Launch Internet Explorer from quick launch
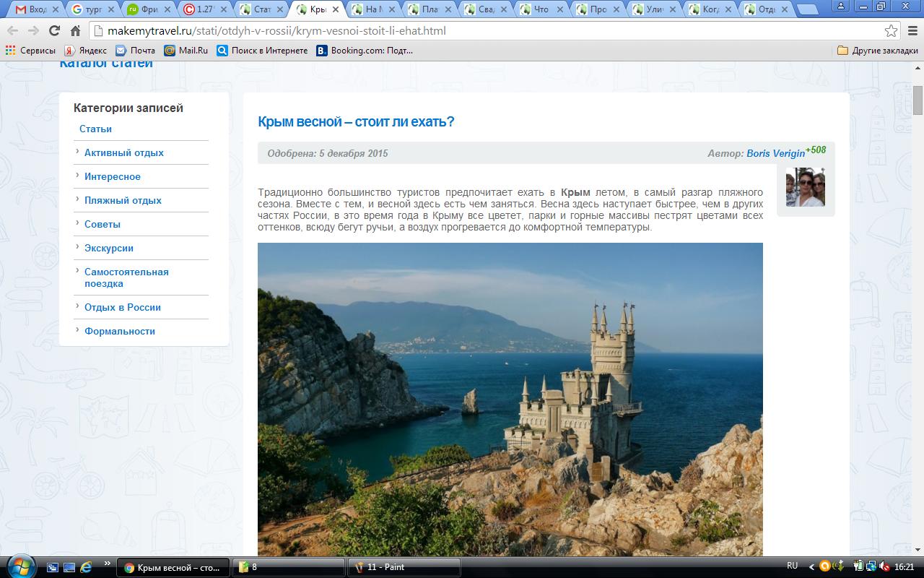Viewport: 924px width, 578px height. 87,567
